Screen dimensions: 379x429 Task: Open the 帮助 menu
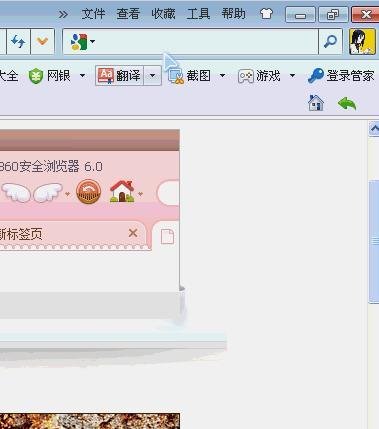233,14
